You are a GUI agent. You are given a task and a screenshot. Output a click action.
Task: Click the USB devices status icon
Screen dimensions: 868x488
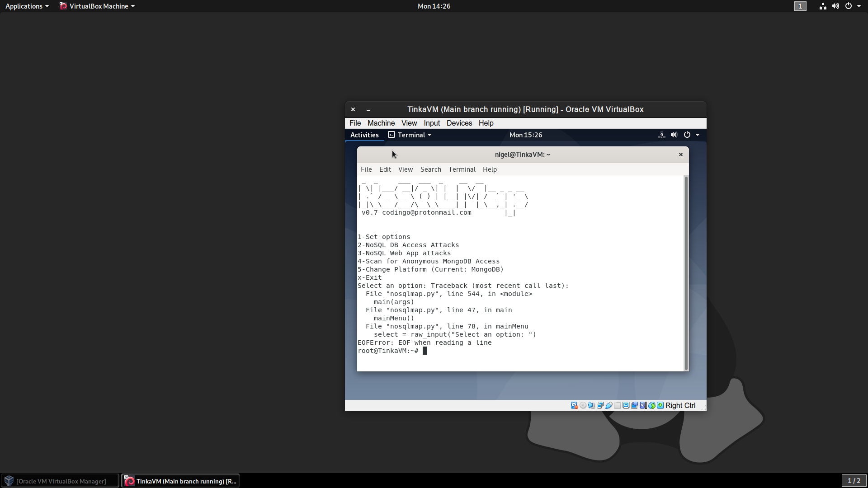click(x=609, y=405)
